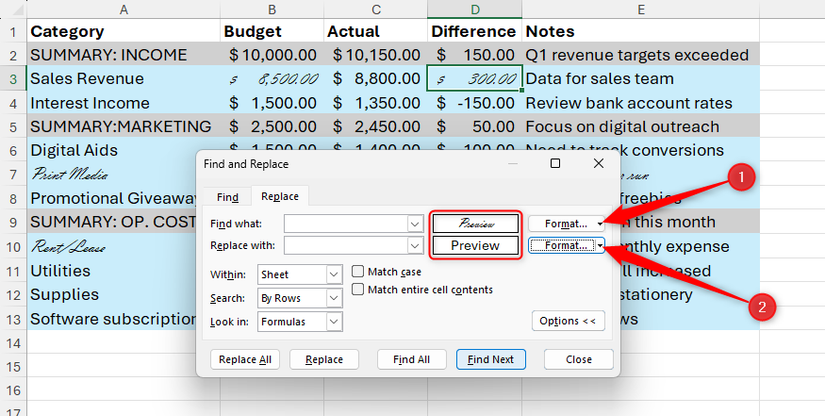Select the column D header
The width and height of the screenshot is (825, 416).
pos(474,9)
